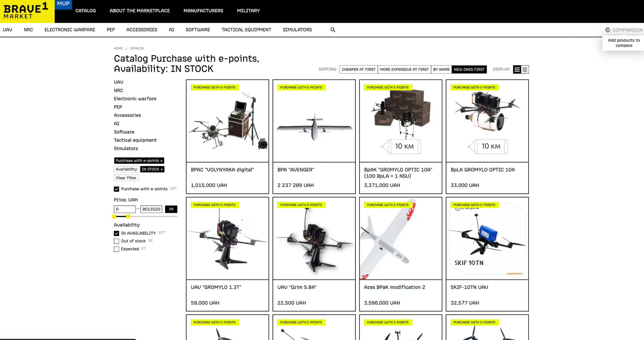The image size is (644, 340).
Task: Check the Out of stock checkbox
Action: pyautogui.click(x=116, y=241)
